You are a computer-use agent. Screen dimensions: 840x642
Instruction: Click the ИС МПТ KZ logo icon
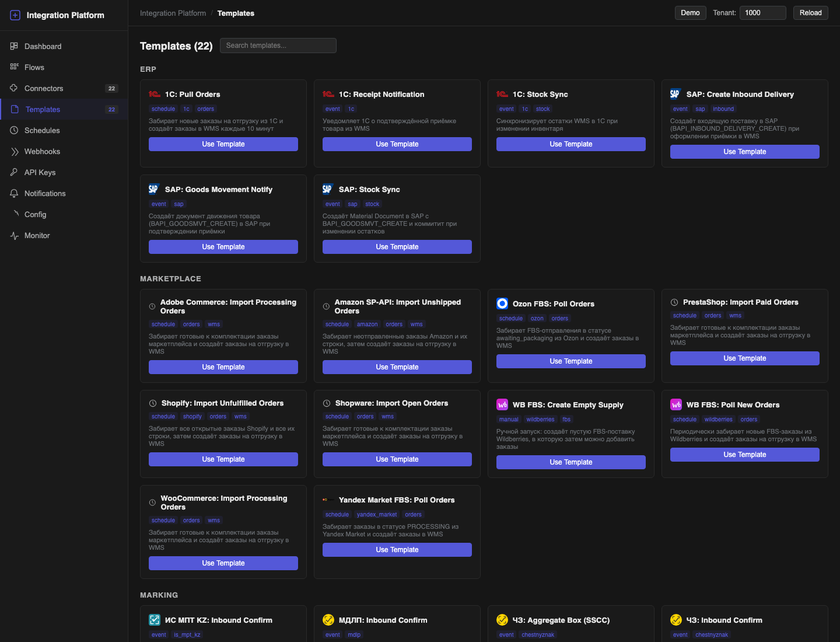[x=155, y=620]
